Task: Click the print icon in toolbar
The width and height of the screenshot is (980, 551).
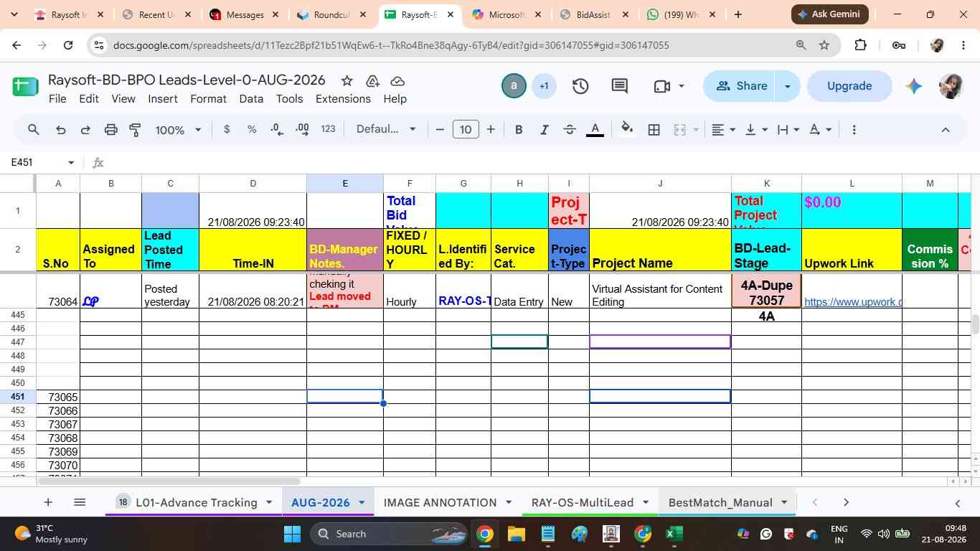Action: click(x=110, y=130)
